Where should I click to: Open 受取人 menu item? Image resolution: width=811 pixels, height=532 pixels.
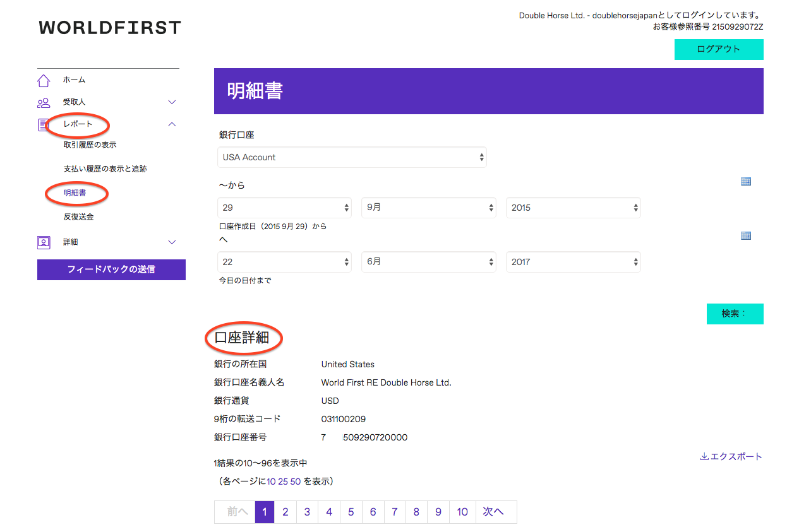[x=74, y=102]
